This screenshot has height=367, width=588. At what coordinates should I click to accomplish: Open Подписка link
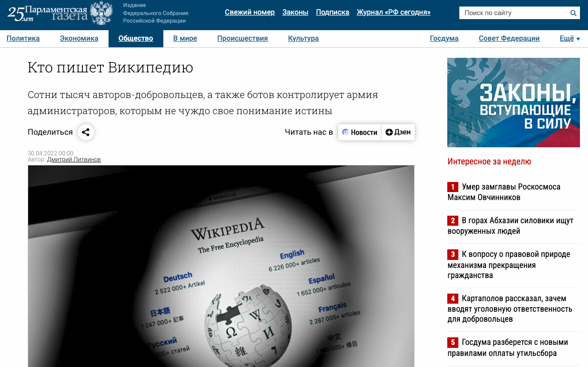tap(332, 13)
